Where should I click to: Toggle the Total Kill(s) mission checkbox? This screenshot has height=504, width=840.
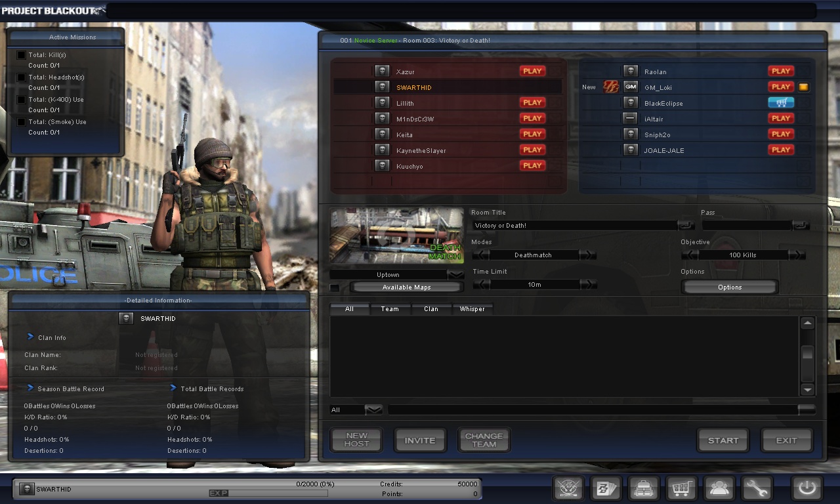(x=22, y=55)
